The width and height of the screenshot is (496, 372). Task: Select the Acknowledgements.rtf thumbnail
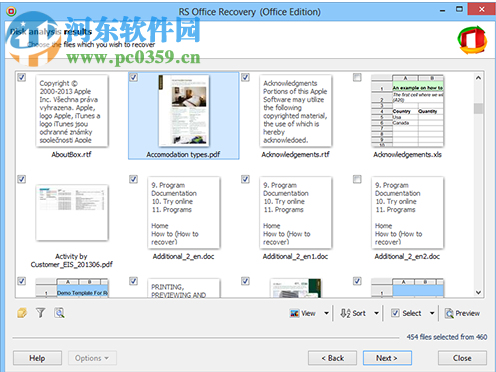[x=296, y=111]
